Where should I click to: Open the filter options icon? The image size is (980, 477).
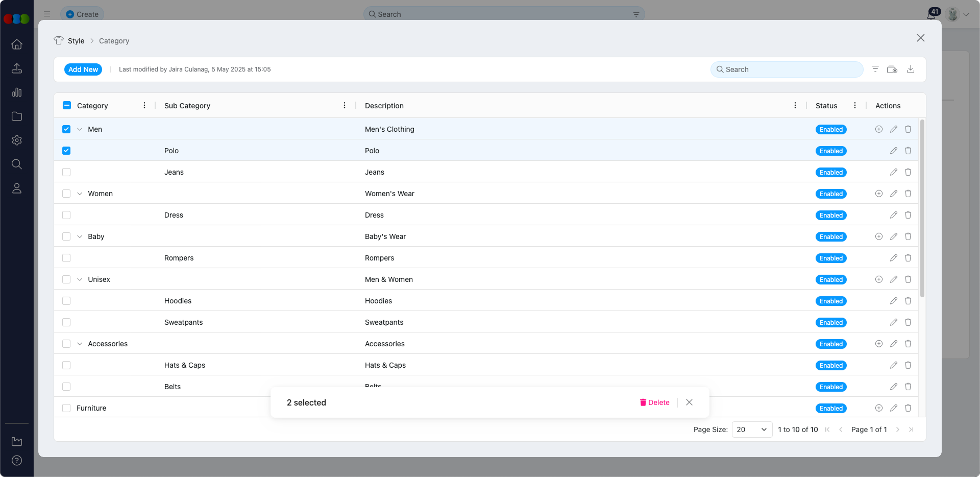[x=876, y=69]
